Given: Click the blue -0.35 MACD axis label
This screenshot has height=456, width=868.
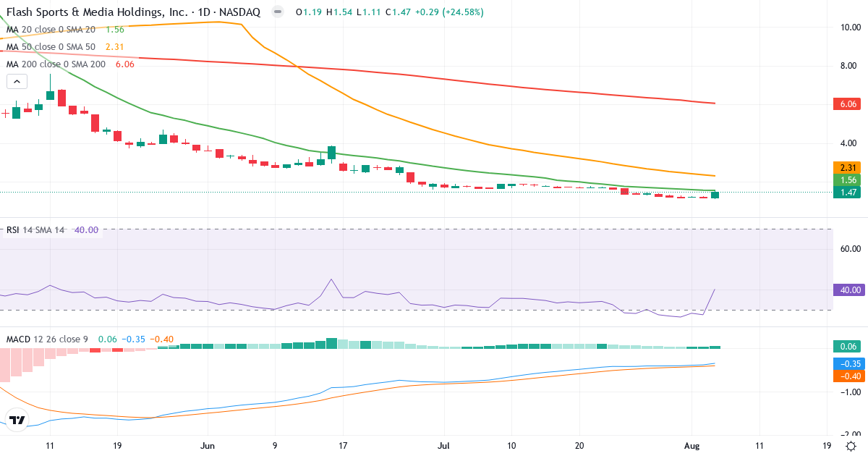Looking at the screenshot, I should pyautogui.click(x=849, y=364).
